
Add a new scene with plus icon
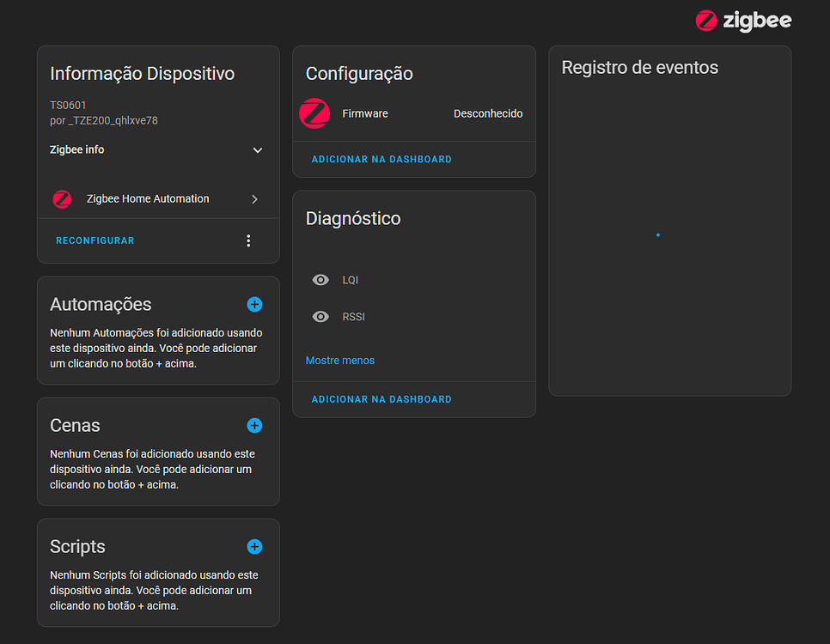point(254,425)
